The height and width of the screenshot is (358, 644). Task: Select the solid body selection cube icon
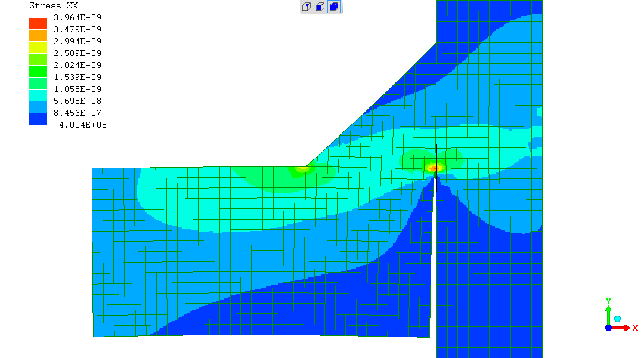point(335,7)
